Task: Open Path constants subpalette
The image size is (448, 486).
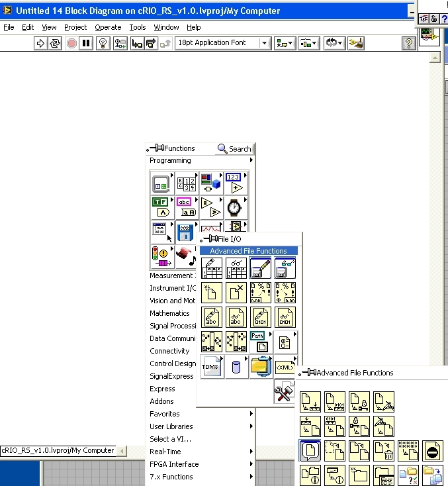Action: (x=261, y=342)
